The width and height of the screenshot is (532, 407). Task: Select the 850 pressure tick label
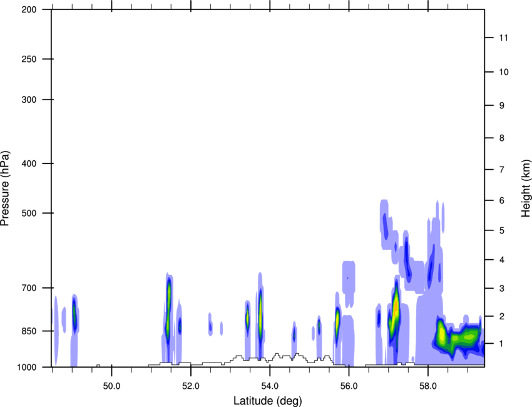click(x=29, y=331)
